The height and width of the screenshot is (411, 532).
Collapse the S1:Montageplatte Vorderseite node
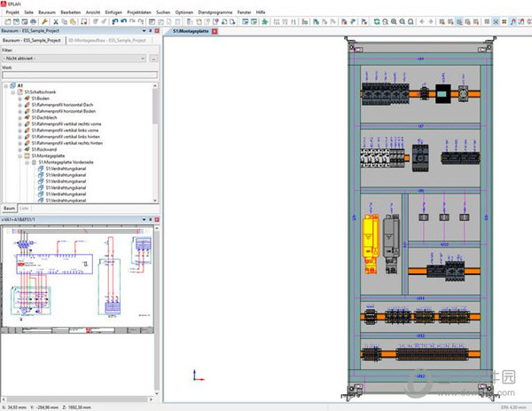pyautogui.click(x=27, y=162)
